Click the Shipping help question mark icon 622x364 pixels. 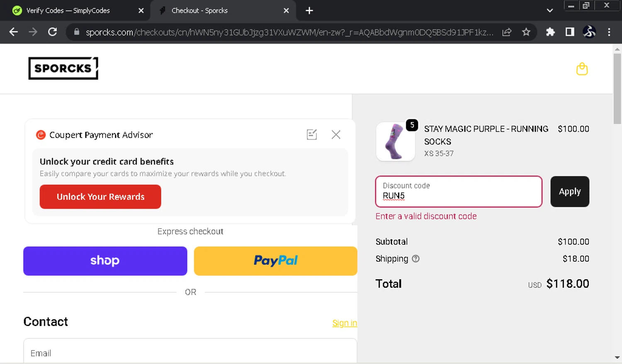click(415, 259)
